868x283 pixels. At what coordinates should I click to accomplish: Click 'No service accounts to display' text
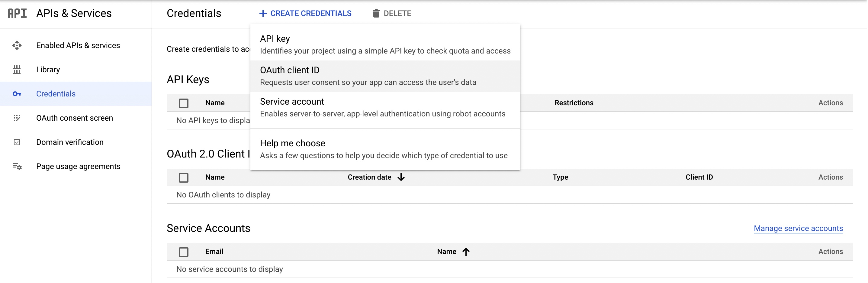click(x=230, y=269)
